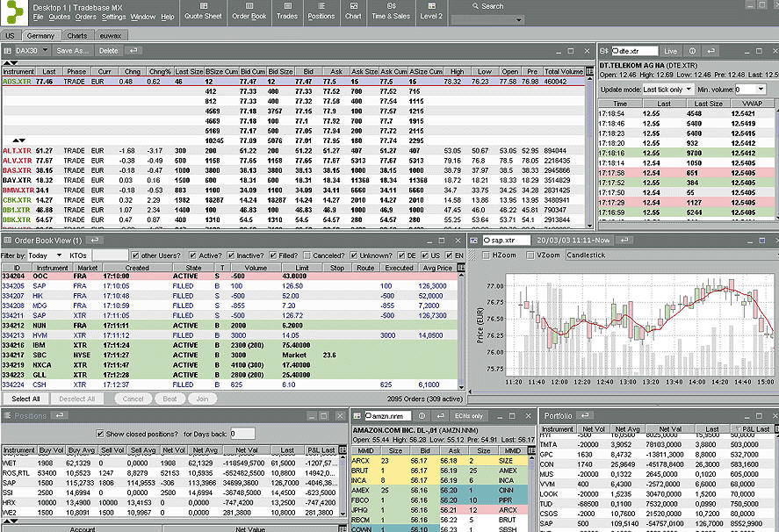Switch to the euwax tab
Viewport: 779px width, 532px height.
pyautogui.click(x=111, y=36)
